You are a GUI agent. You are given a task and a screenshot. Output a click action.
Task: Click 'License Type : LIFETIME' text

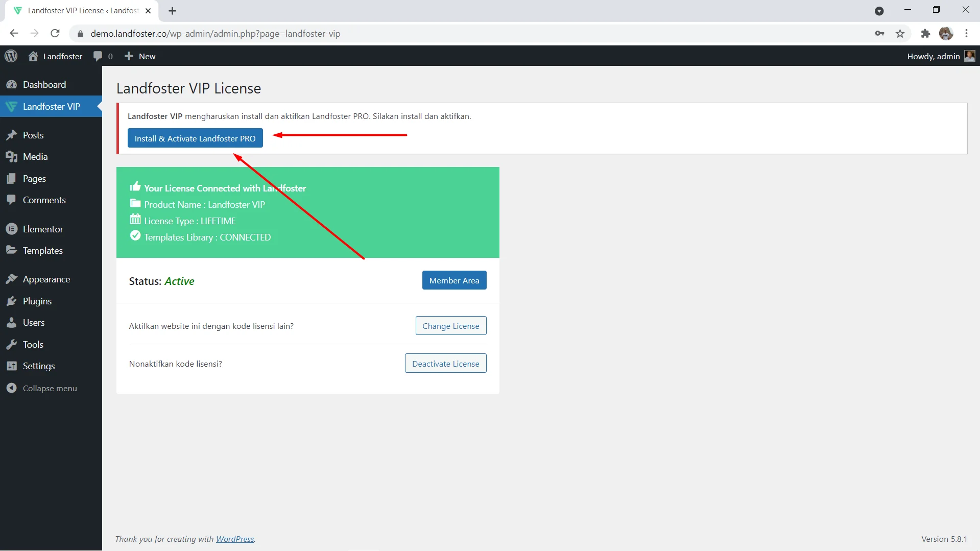[x=190, y=221]
